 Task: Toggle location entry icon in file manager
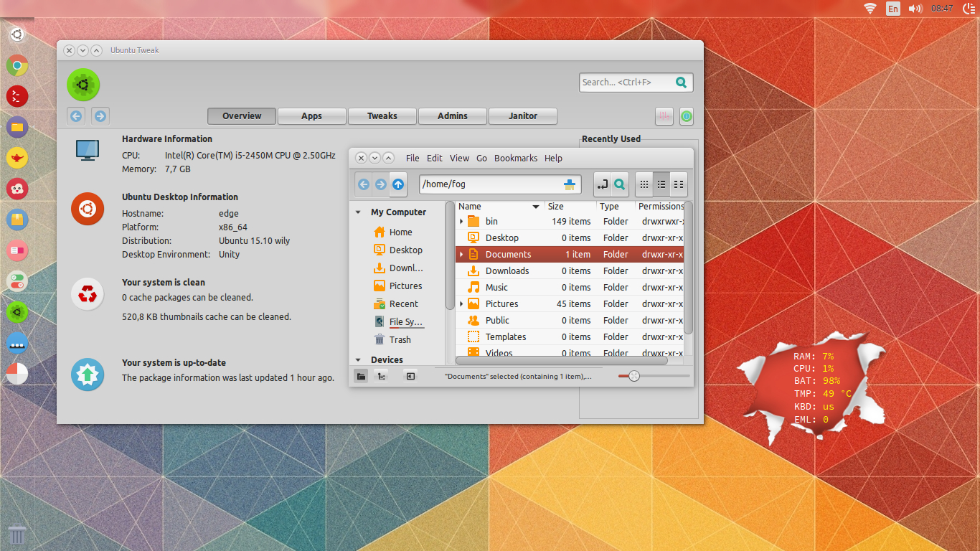[603, 184]
